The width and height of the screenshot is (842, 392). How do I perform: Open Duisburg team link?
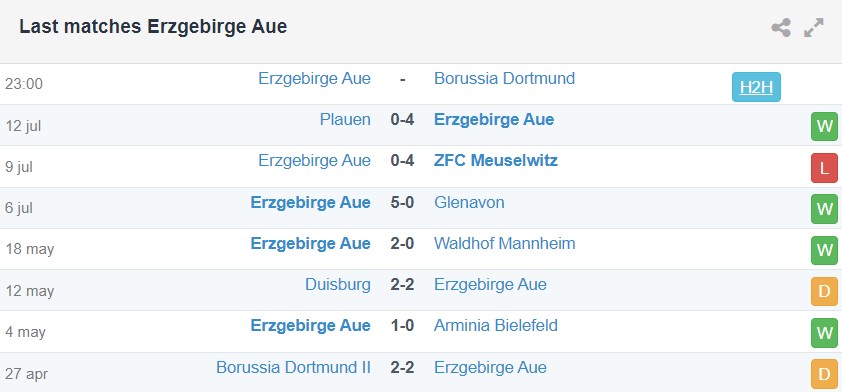[x=338, y=284]
